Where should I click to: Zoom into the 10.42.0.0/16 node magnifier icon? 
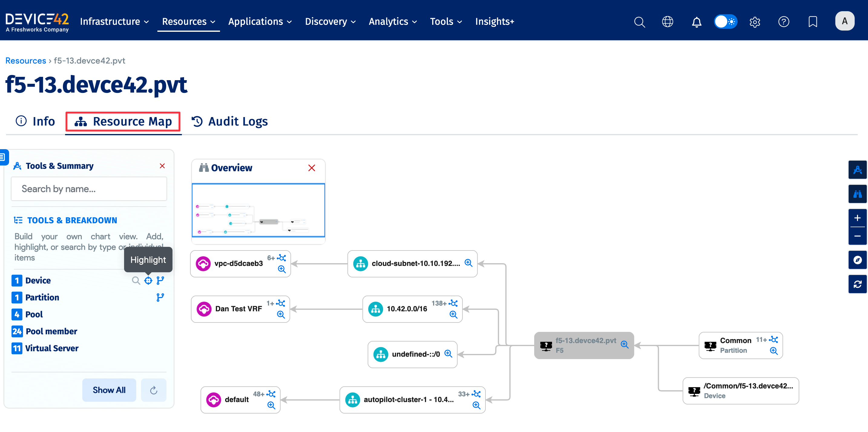click(453, 315)
